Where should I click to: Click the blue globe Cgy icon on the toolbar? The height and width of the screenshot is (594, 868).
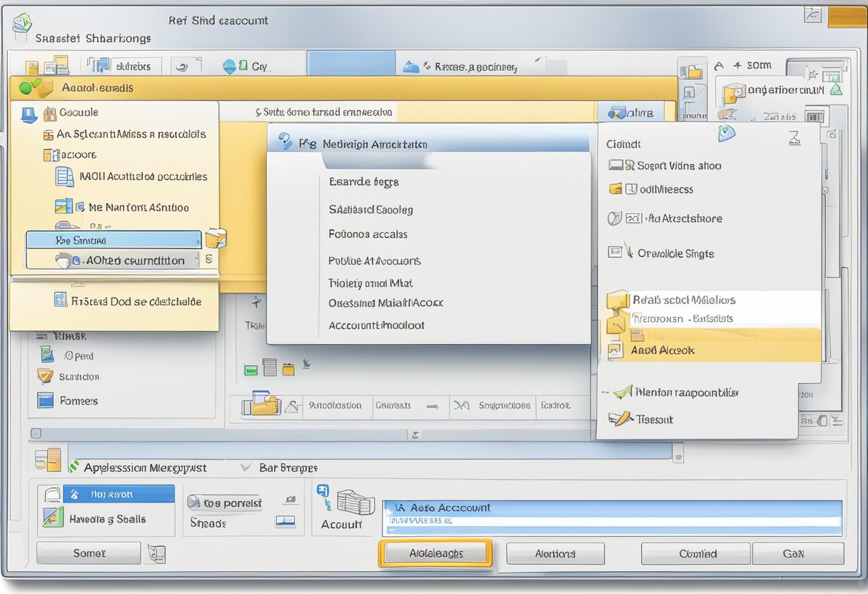point(230,66)
